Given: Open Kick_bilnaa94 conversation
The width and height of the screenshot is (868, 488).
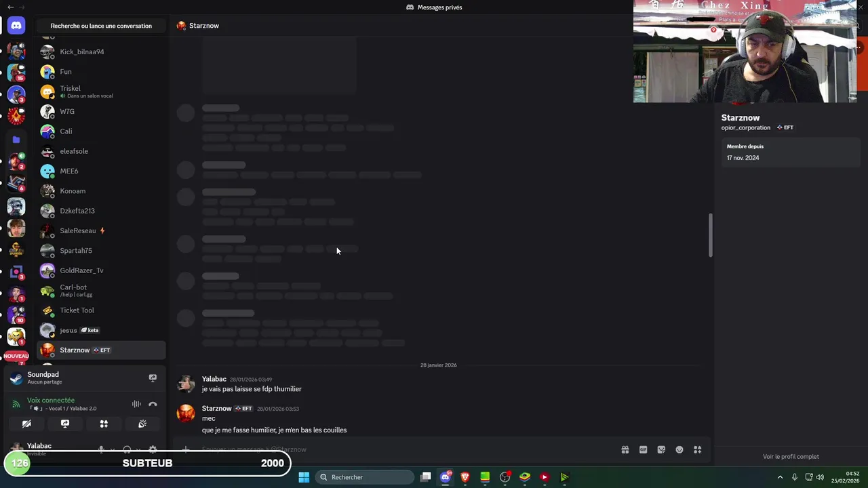Looking at the screenshot, I should tap(101, 52).
